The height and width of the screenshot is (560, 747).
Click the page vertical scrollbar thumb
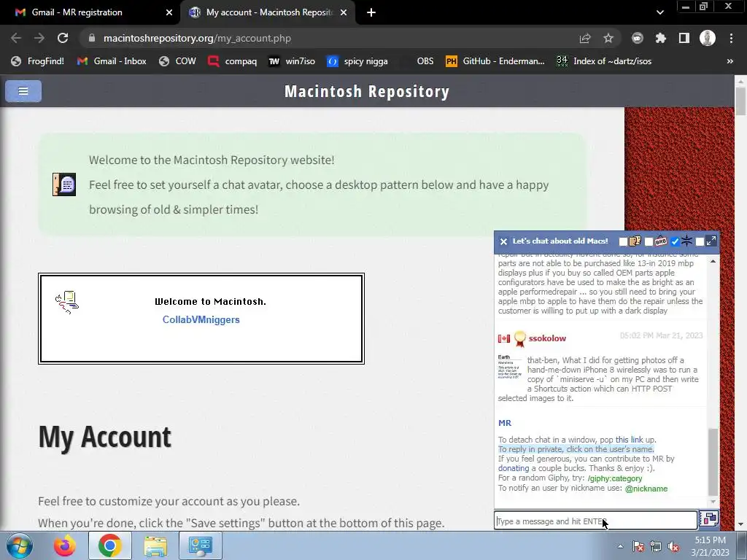coord(740,101)
